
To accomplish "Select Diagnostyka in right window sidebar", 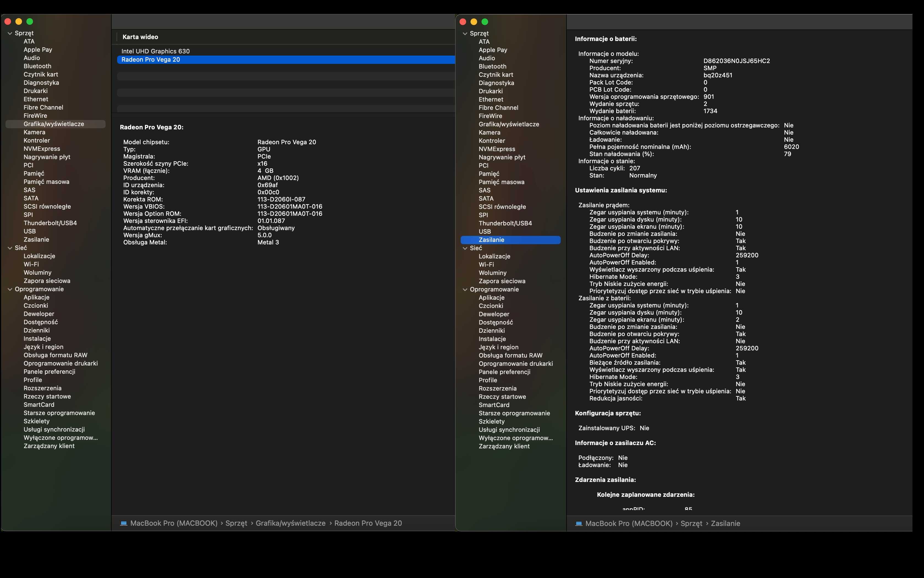I will [496, 83].
